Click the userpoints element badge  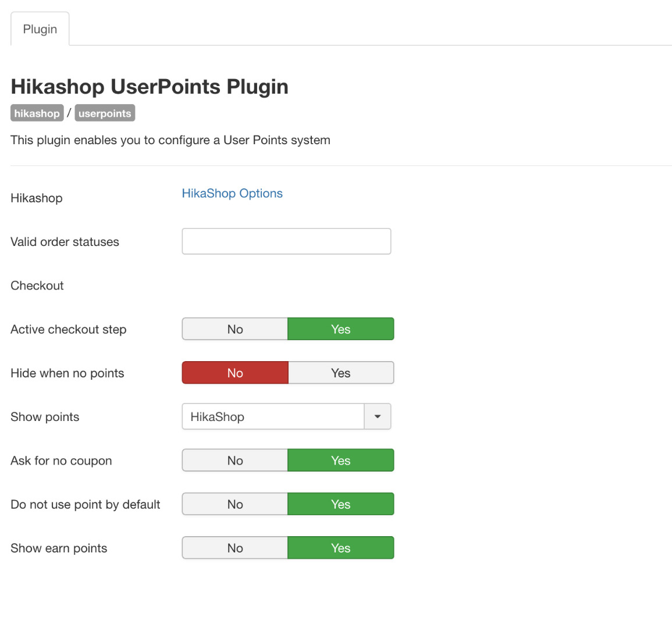pos(105,113)
